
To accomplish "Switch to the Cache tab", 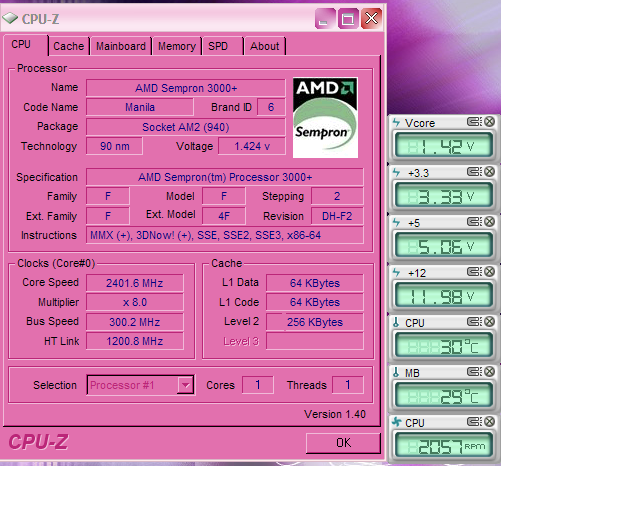I will 69,46.
